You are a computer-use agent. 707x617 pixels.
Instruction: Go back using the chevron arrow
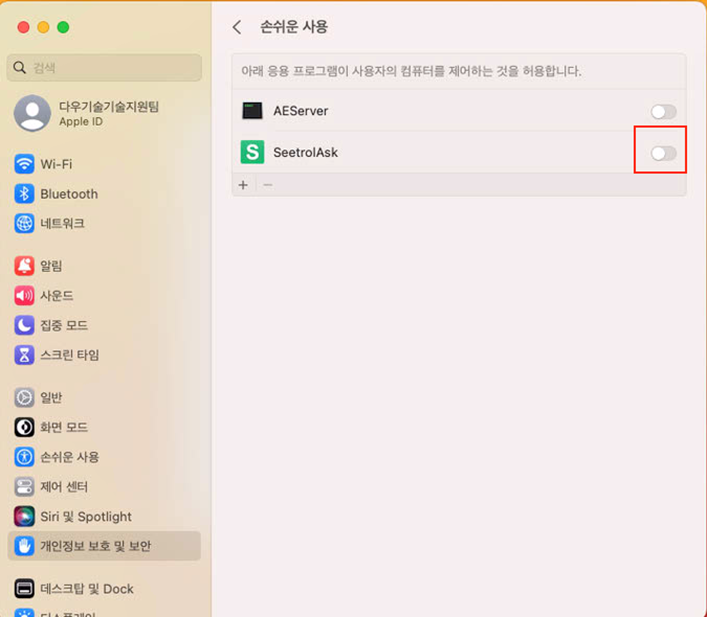tap(237, 28)
